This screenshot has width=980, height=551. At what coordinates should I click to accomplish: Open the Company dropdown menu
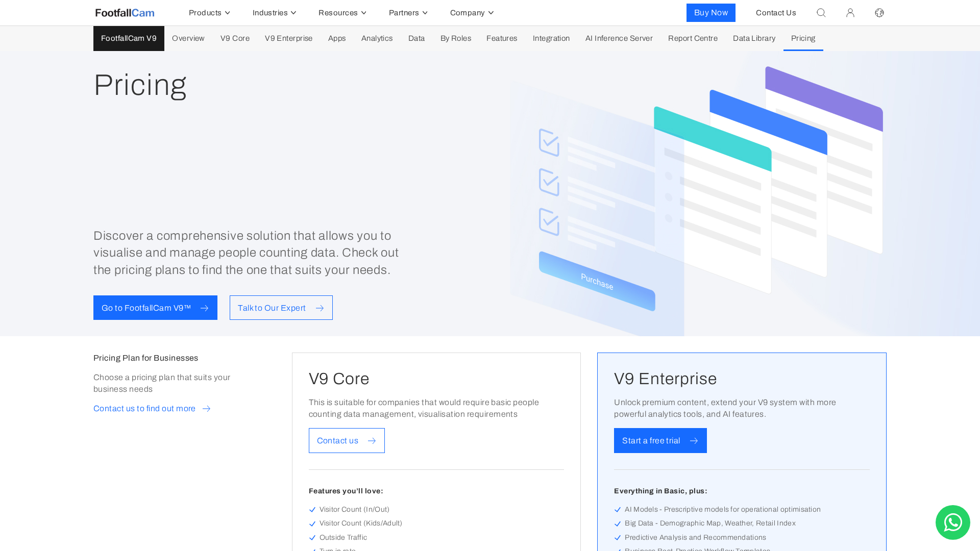(x=472, y=13)
